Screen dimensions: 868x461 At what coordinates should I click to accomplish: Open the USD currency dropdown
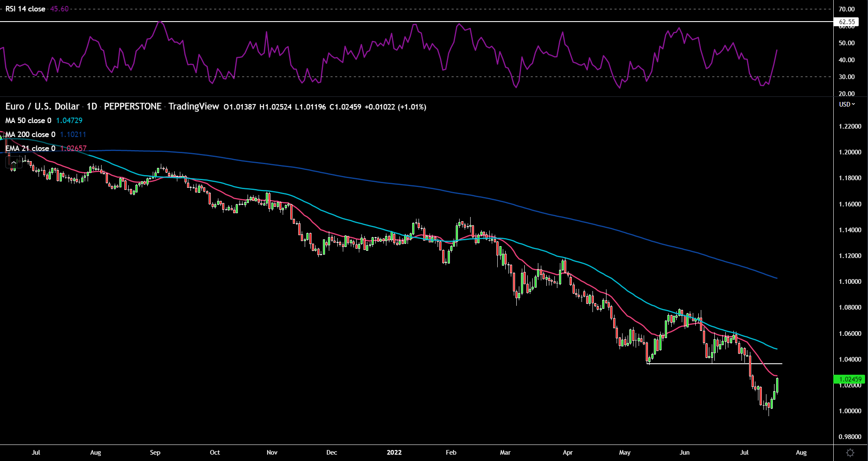pos(847,104)
